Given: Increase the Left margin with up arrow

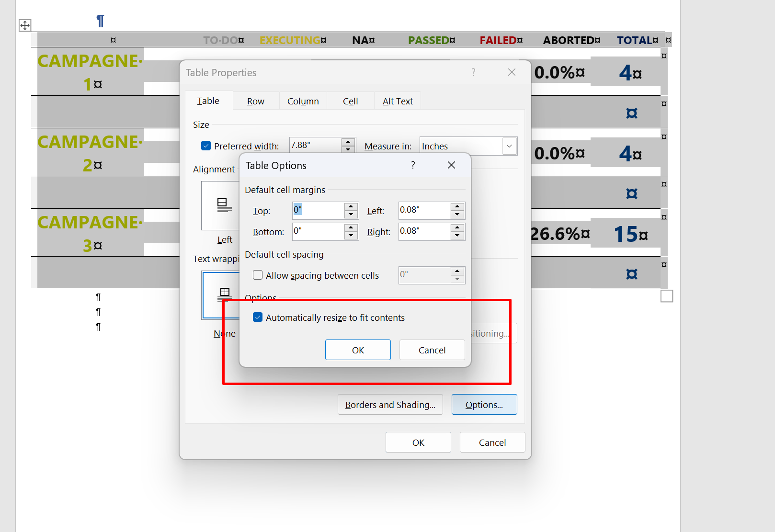Looking at the screenshot, I should pyautogui.click(x=457, y=206).
